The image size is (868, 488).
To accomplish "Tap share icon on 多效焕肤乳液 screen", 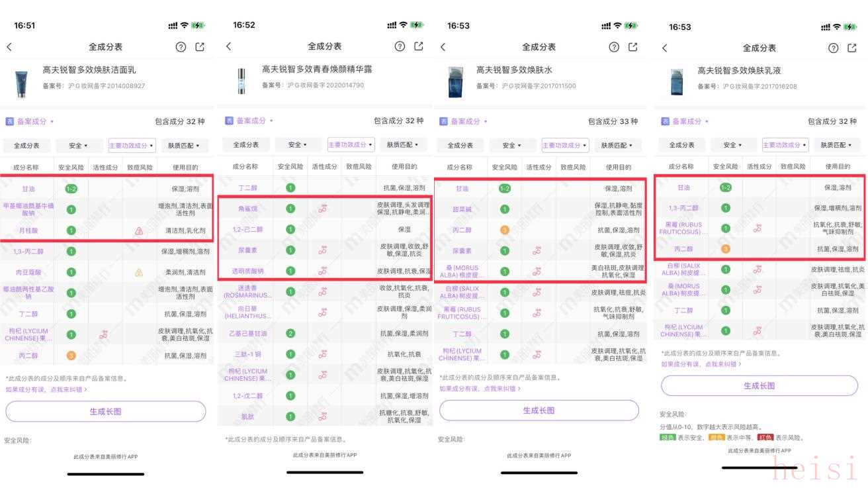I will tap(852, 48).
